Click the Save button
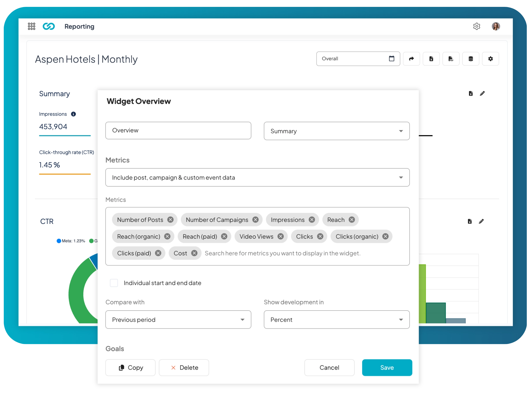Viewport: 532px width, 399px height. 387,368
